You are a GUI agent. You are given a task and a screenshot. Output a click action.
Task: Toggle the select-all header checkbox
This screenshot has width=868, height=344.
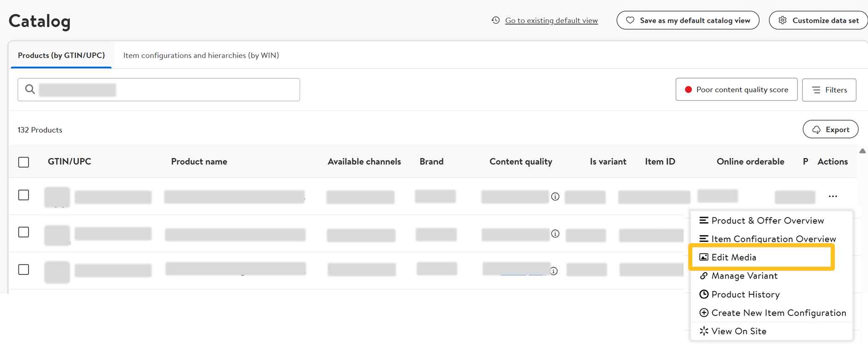pos(24,162)
